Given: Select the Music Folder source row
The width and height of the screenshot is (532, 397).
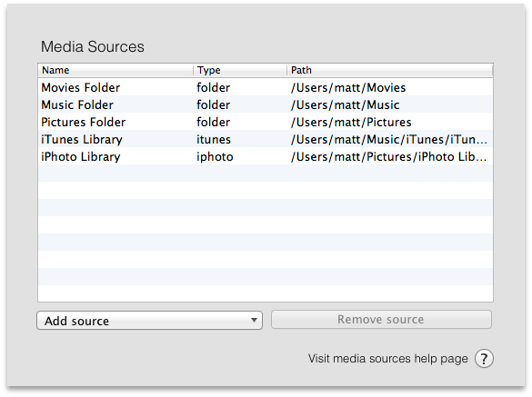Looking at the screenshot, I should pos(266,104).
